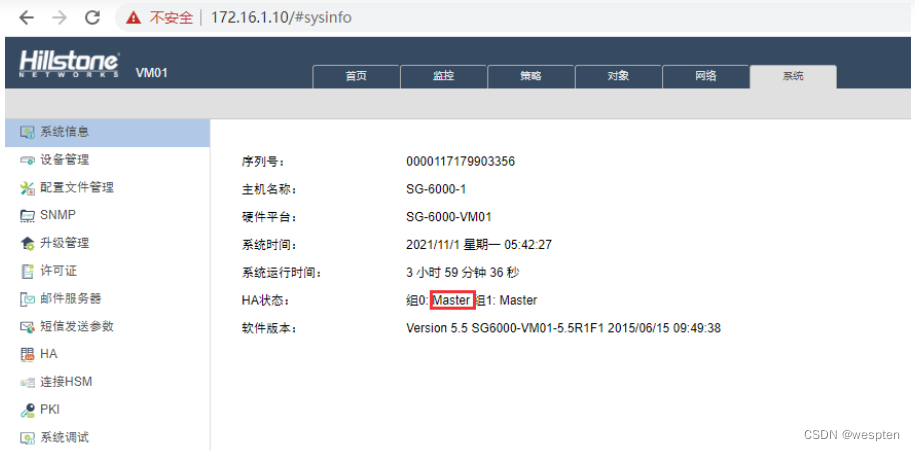Screen dimensions: 915x451
Task: Click the 配置文件管理 icon
Action: (x=27, y=188)
